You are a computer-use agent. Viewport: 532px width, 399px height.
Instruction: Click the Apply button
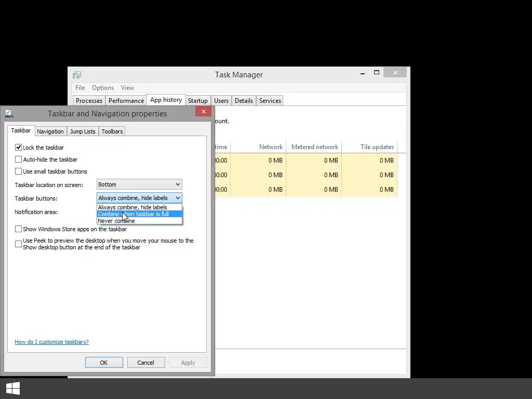click(188, 362)
